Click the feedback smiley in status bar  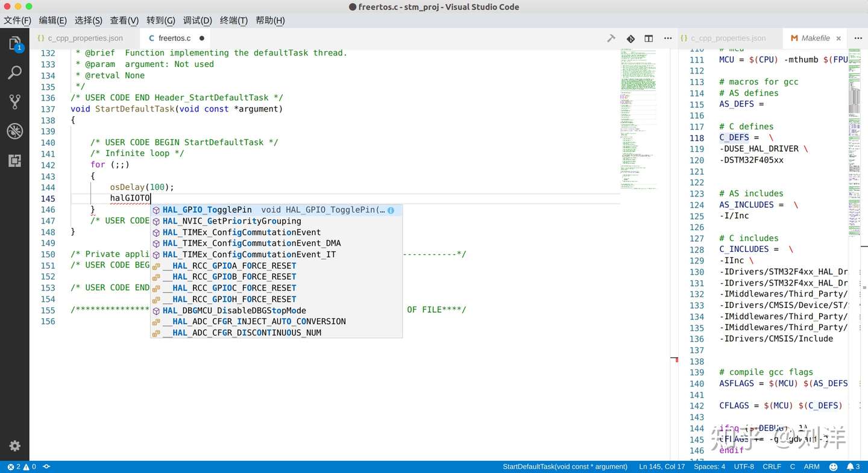(x=834, y=466)
